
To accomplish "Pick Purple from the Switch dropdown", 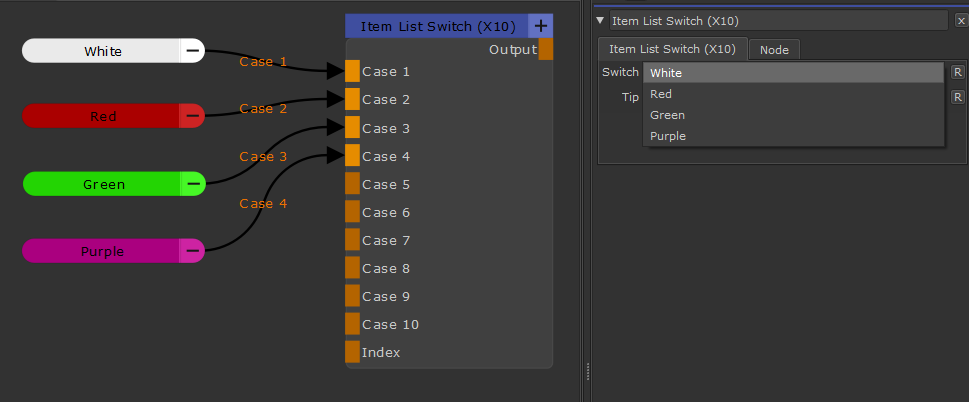I will point(667,136).
